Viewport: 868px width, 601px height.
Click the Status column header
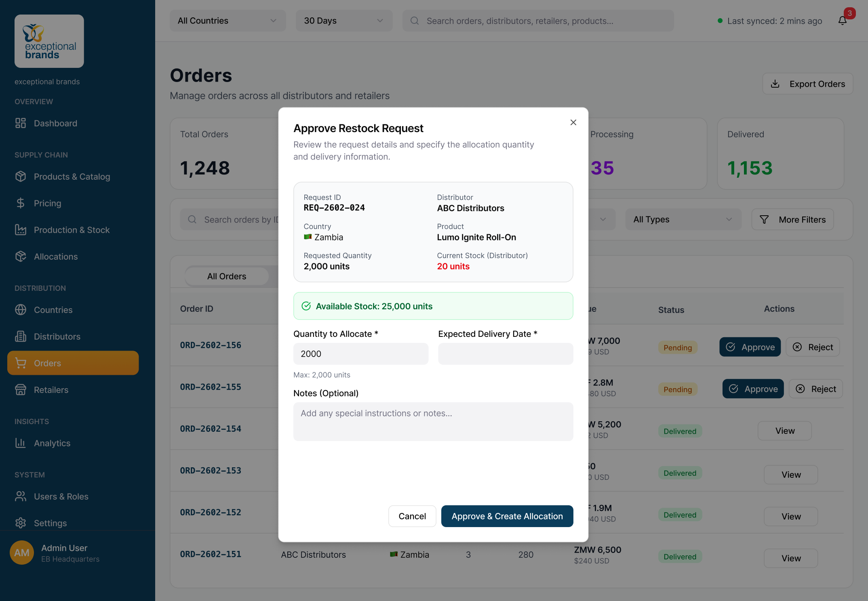coord(671,310)
